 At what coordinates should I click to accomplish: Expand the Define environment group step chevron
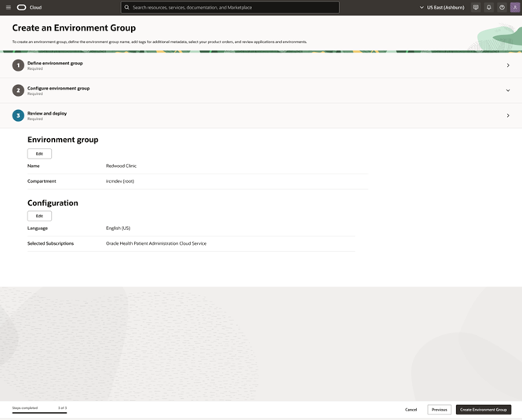(508, 65)
